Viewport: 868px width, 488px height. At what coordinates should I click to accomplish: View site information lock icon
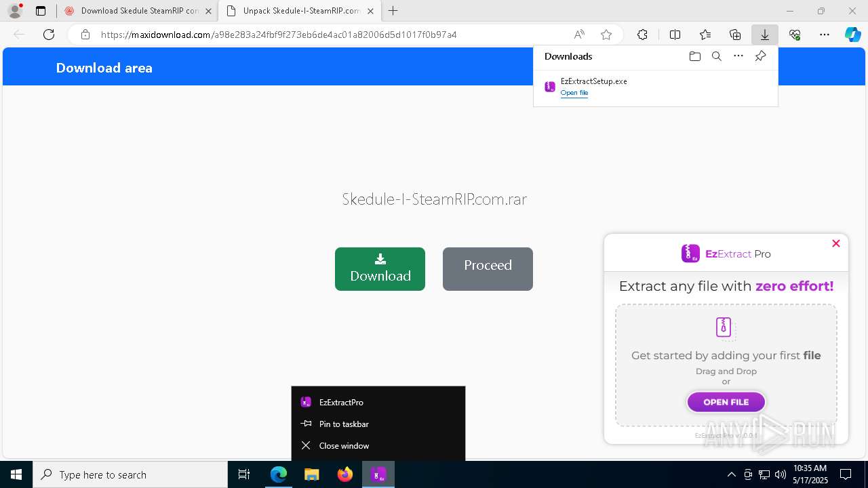click(85, 35)
